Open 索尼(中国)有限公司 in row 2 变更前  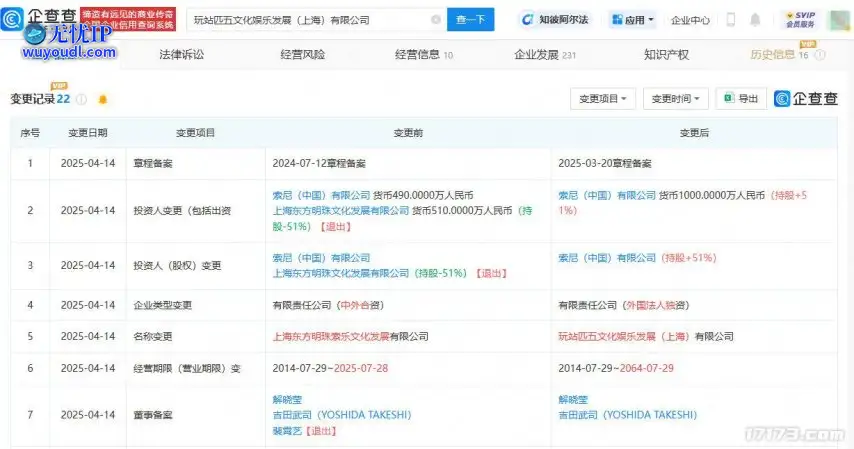tap(321, 195)
